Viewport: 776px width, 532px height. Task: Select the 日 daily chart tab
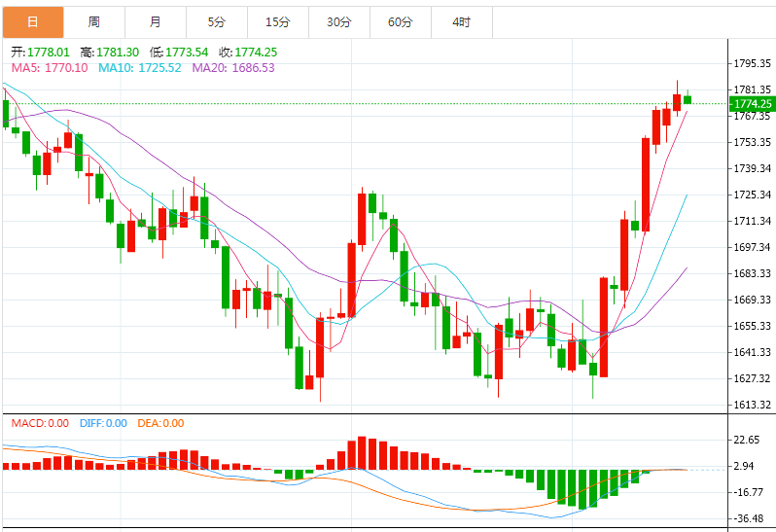pyautogui.click(x=33, y=22)
